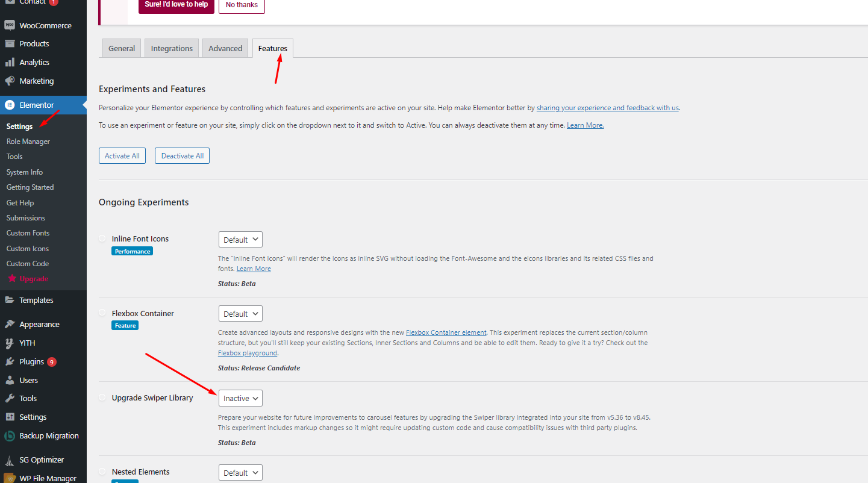Viewport: 868px width, 483px height.
Task: Click the Products menu icon
Action: pyautogui.click(x=10, y=43)
